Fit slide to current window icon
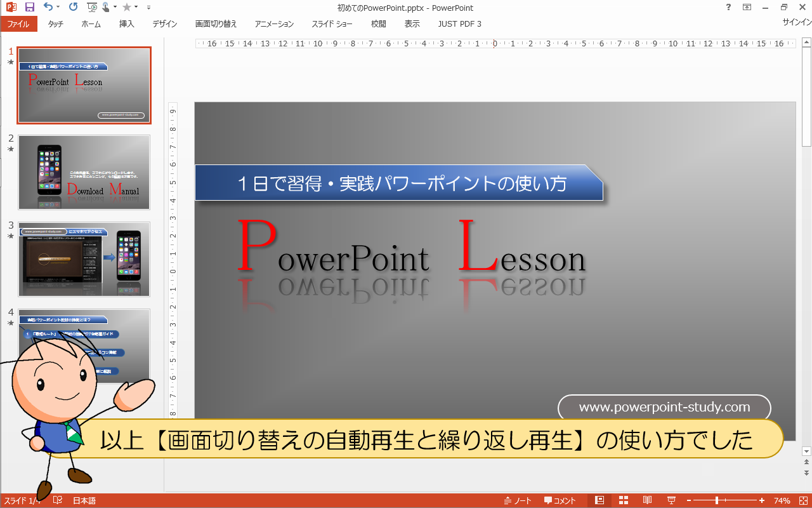Viewport: 812px width, 508px height. pos(802,500)
